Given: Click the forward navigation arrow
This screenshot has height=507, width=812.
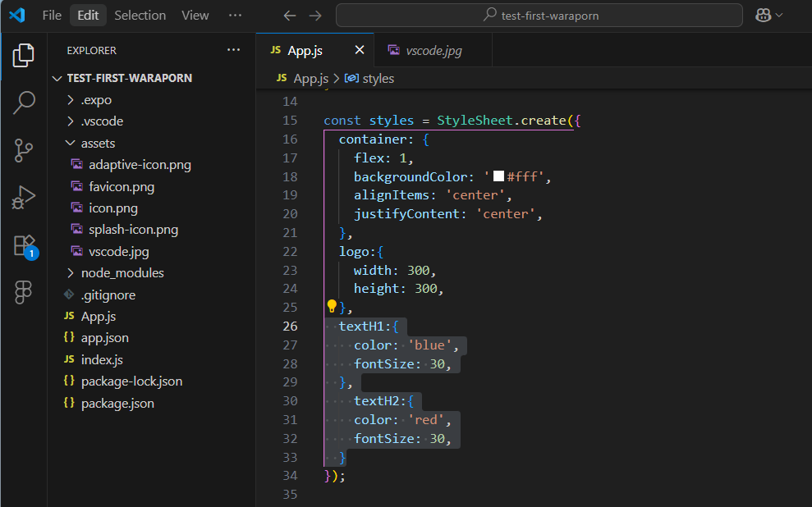Looking at the screenshot, I should (x=315, y=16).
